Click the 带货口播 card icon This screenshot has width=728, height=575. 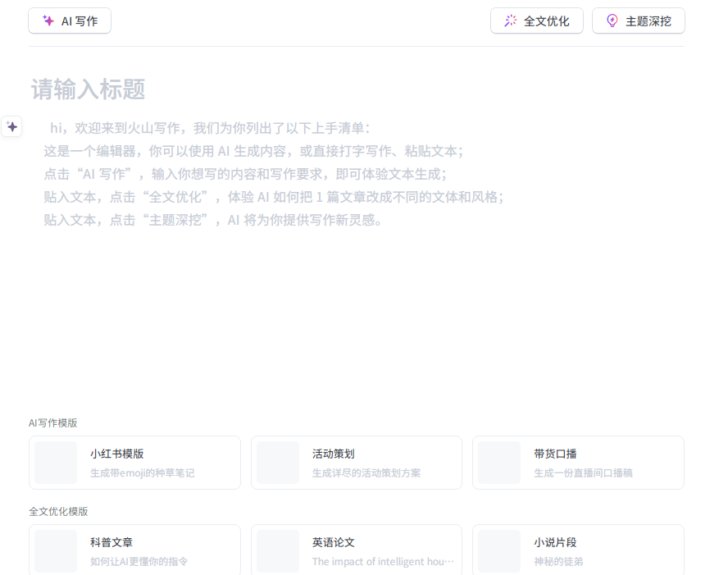click(x=499, y=462)
